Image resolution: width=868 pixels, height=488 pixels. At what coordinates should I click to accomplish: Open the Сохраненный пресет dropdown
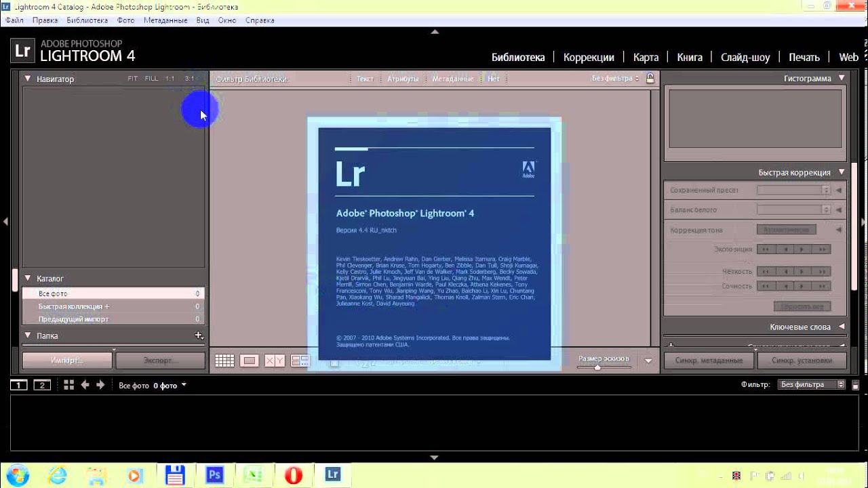pyautogui.click(x=793, y=190)
